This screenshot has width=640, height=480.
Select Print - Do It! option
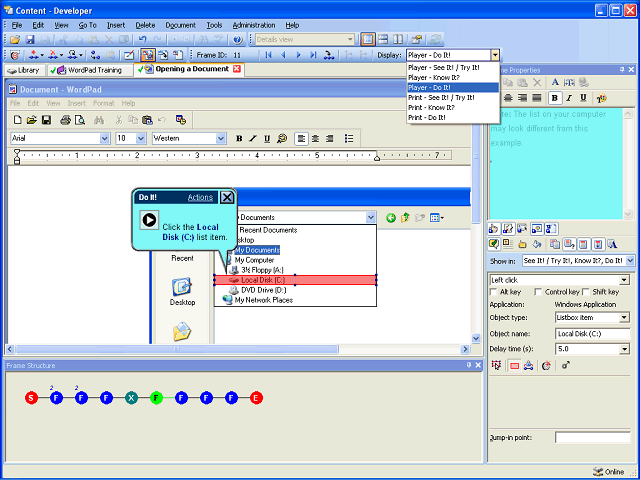click(x=452, y=118)
